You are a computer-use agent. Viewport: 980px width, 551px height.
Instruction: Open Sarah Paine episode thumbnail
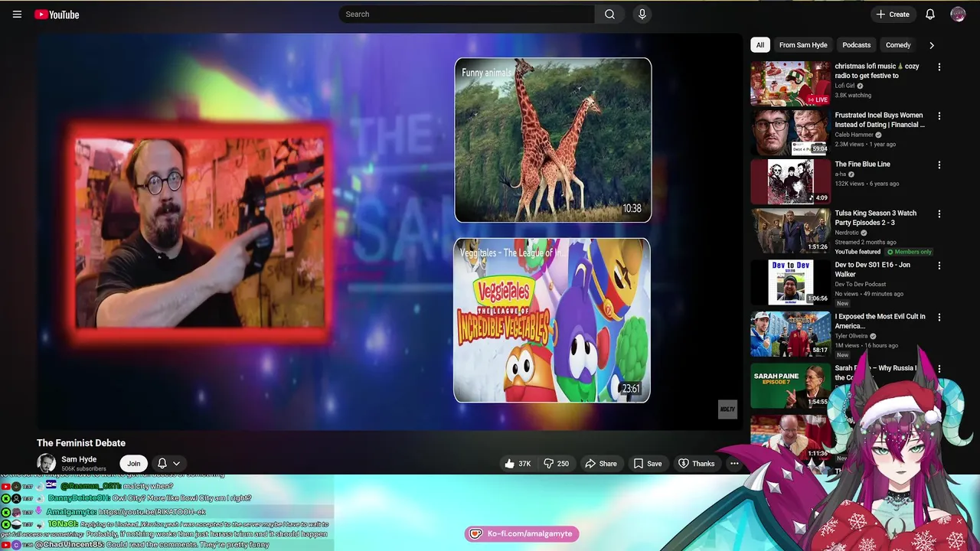click(790, 386)
